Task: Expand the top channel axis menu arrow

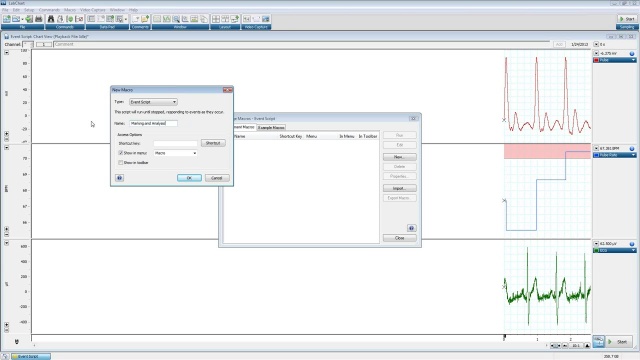Action: [x=7, y=52]
